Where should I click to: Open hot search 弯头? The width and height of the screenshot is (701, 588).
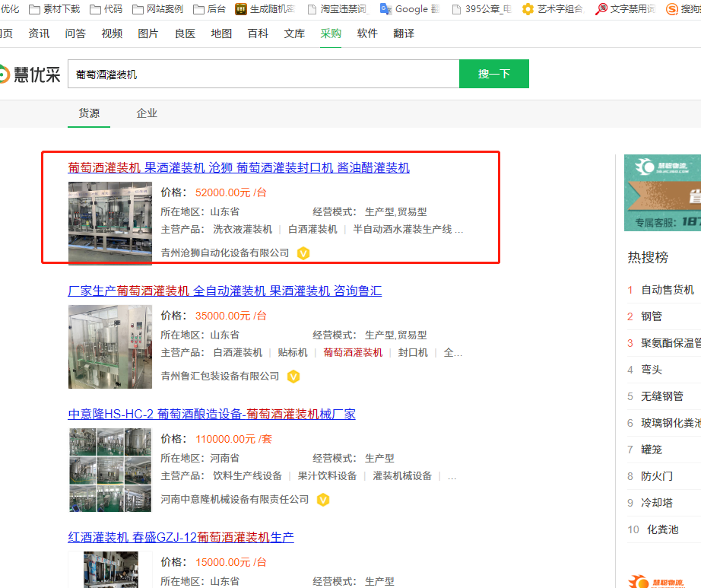[x=652, y=370]
